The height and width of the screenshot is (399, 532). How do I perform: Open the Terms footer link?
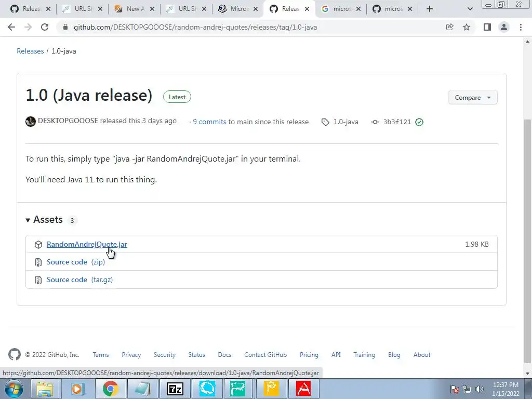click(x=101, y=354)
